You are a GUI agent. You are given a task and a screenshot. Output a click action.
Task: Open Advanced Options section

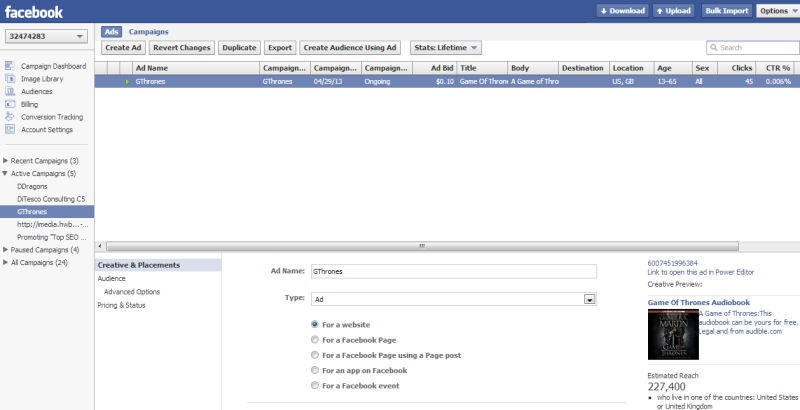click(132, 292)
